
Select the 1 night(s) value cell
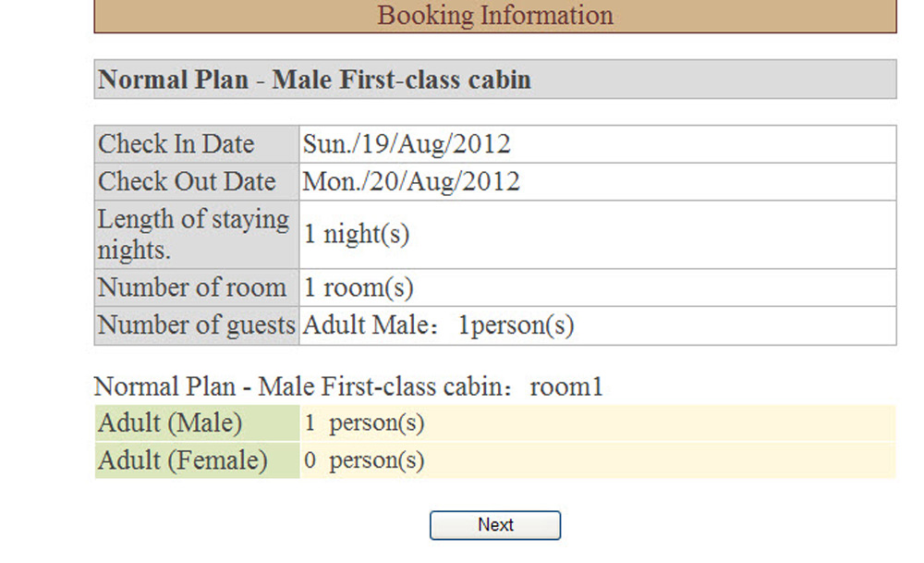coord(598,235)
